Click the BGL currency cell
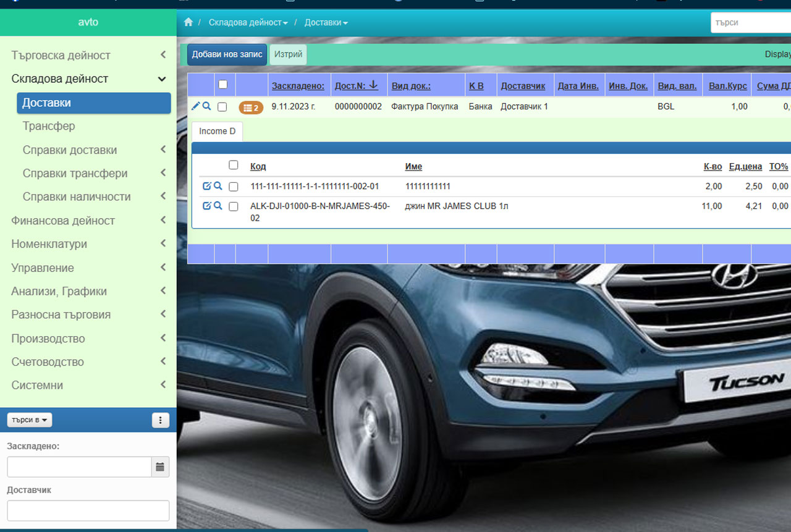Image resolution: width=791 pixels, height=532 pixels. [666, 106]
